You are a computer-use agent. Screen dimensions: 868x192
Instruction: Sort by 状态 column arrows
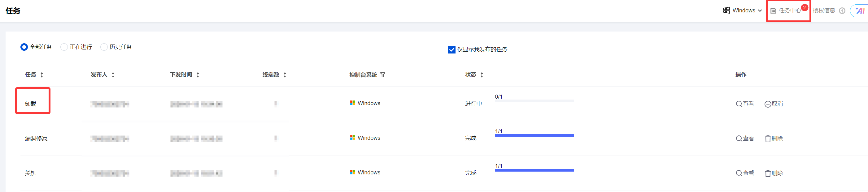pyautogui.click(x=482, y=75)
